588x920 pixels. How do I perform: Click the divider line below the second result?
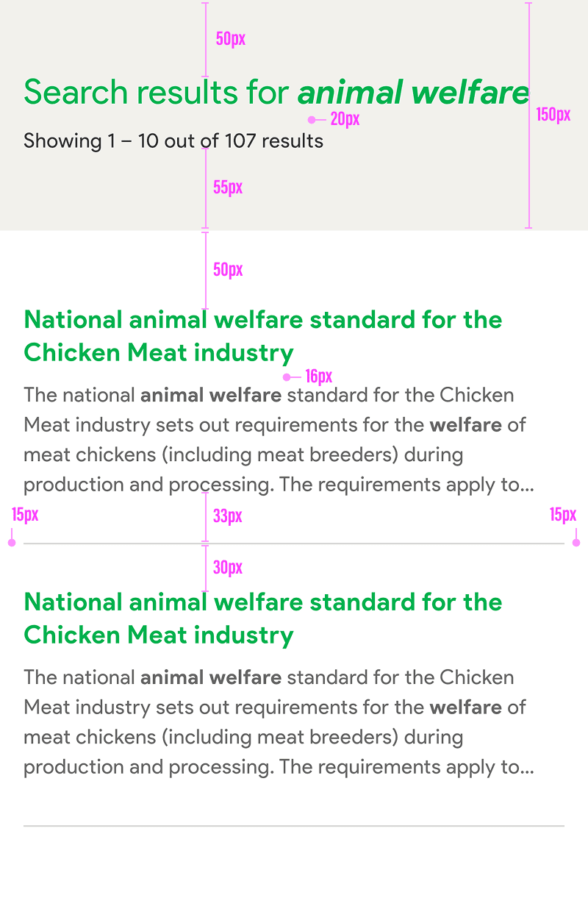[x=294, y=826]
